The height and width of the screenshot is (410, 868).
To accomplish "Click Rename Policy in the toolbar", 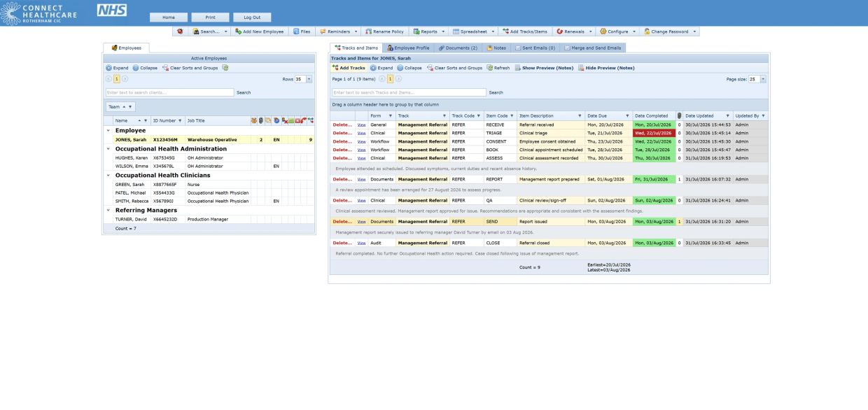I will tap(384, 31).
